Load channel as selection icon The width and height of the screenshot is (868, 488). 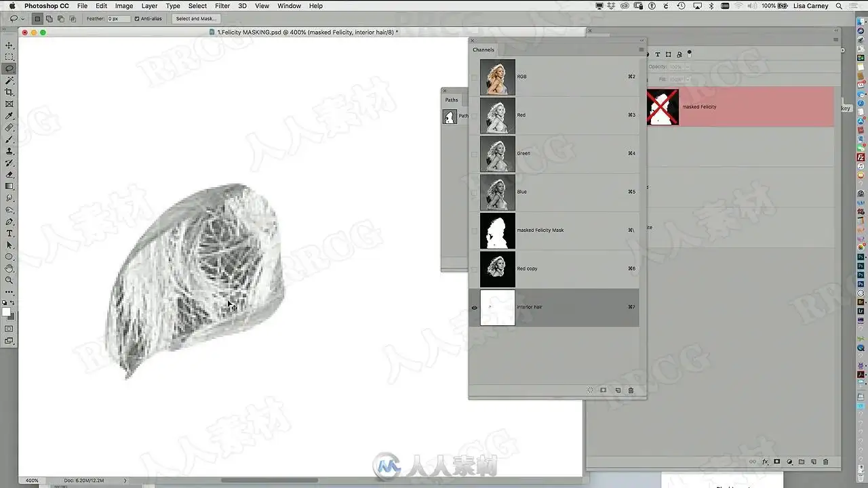click(x=590, y=390)
